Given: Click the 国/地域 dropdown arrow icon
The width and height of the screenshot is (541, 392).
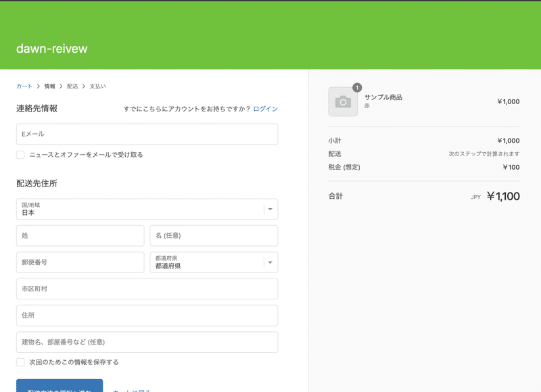Looking at the screenshot, I should click(x=270, y=210).
